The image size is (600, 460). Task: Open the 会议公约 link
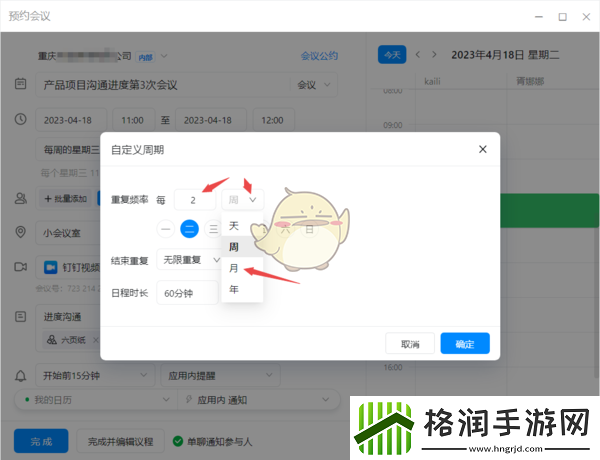point(319,56)
